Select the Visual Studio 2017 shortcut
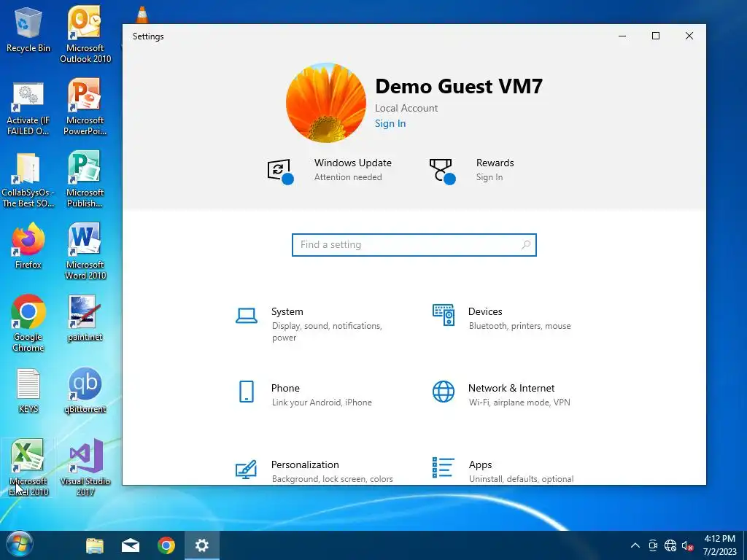Image resolution: width=747 pixels, height=560 pixels. coord(85,467)
